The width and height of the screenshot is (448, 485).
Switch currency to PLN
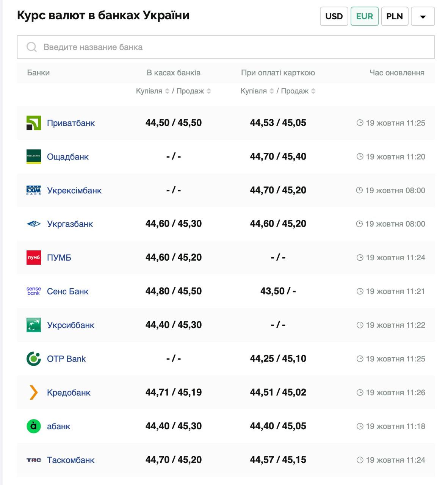(394, 16)
